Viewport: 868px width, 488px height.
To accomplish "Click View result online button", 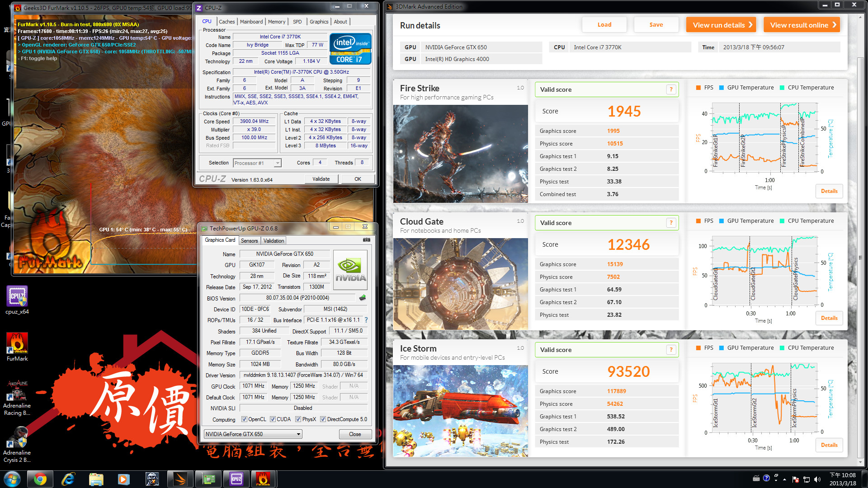I will click(x=802, y=25).
